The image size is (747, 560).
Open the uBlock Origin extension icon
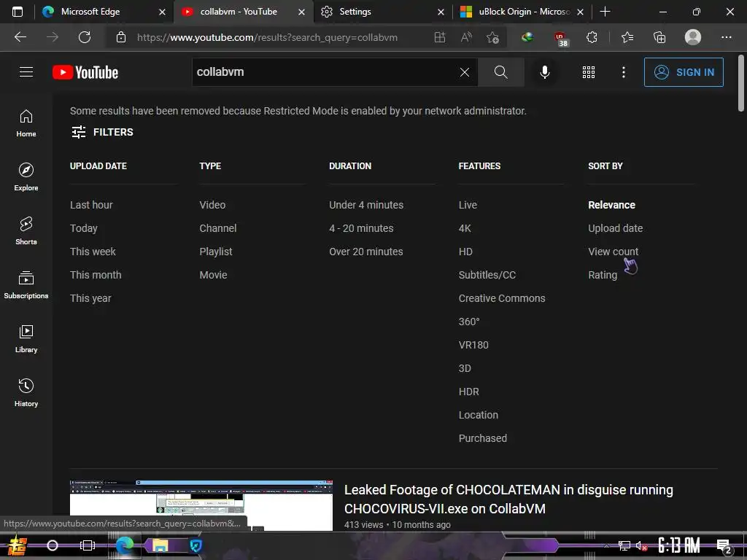560,38
